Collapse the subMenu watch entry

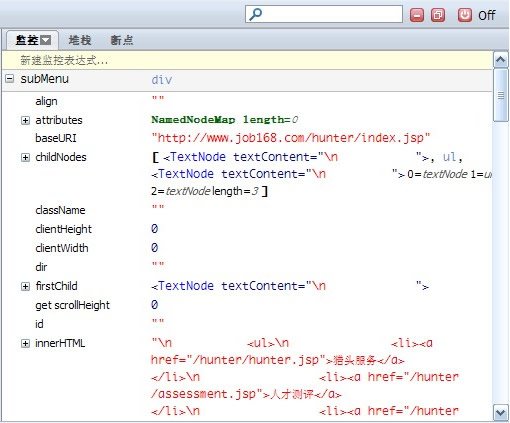[10, 79]
